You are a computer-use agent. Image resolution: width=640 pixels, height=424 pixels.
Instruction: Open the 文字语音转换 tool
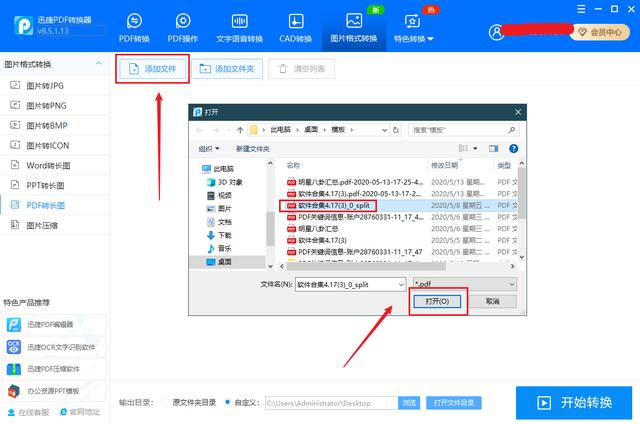(x=239, y=28)
